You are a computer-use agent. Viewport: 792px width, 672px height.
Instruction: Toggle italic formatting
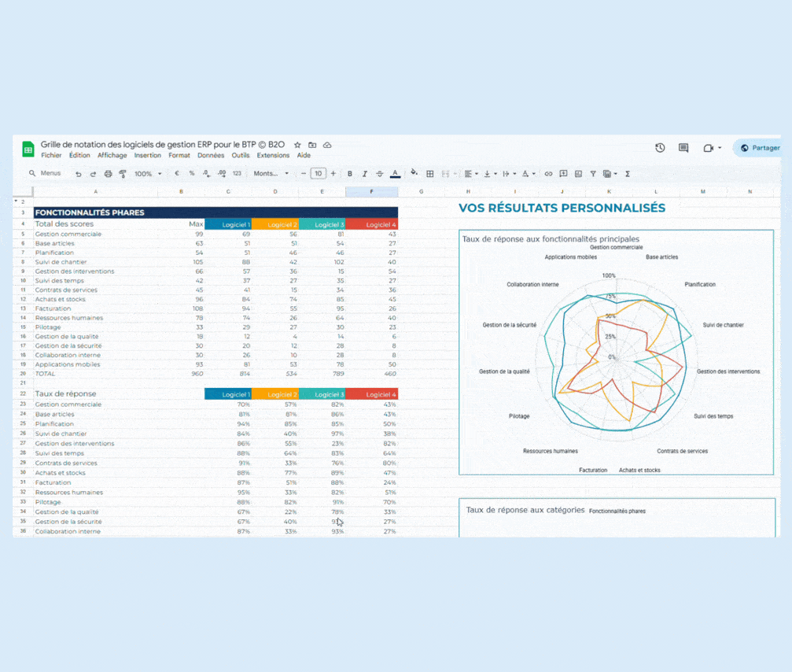point(365,174)
